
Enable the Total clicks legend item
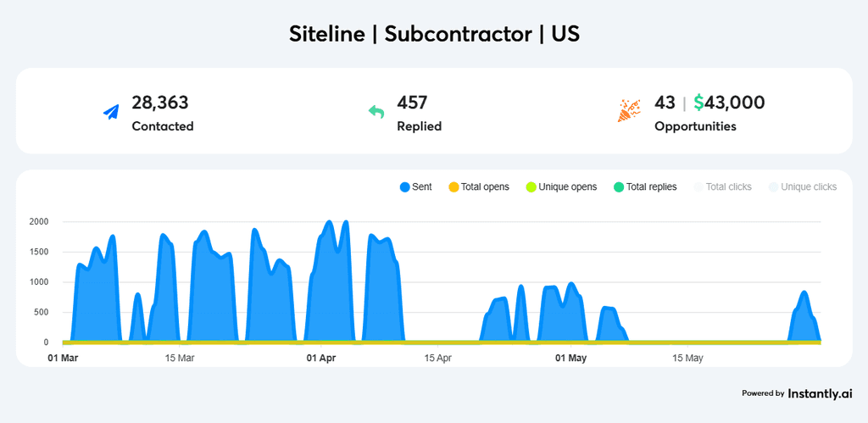pos(722,187)
